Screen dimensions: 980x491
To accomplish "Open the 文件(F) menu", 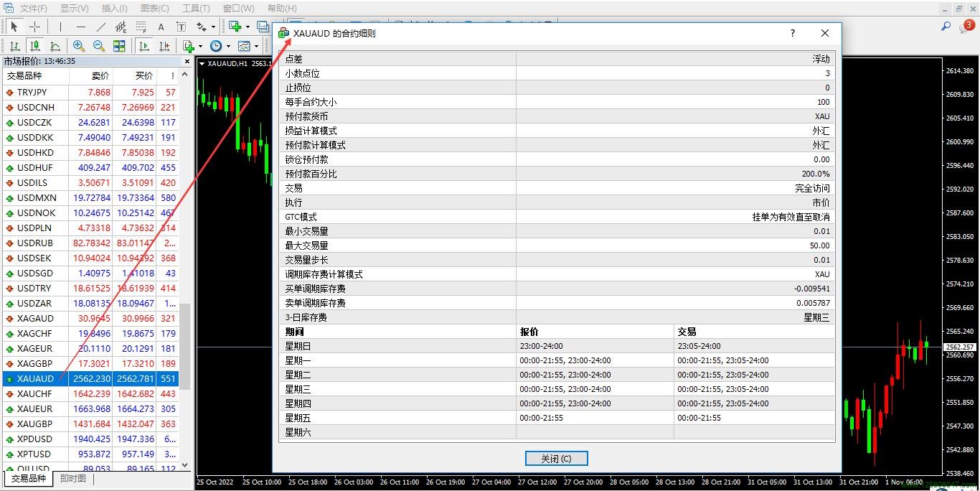I will [33, 9].
